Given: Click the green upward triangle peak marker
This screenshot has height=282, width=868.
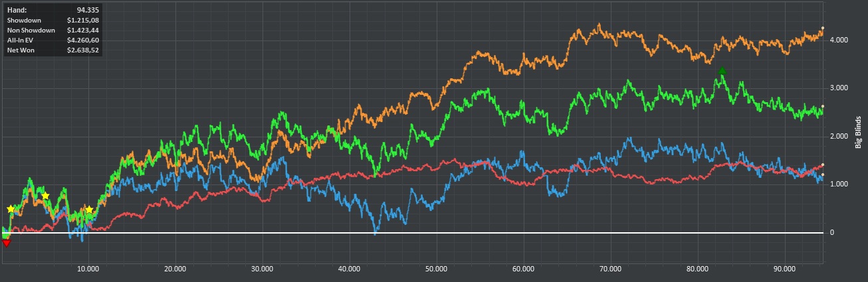Looking at the screenshot, I should (722, 71).
